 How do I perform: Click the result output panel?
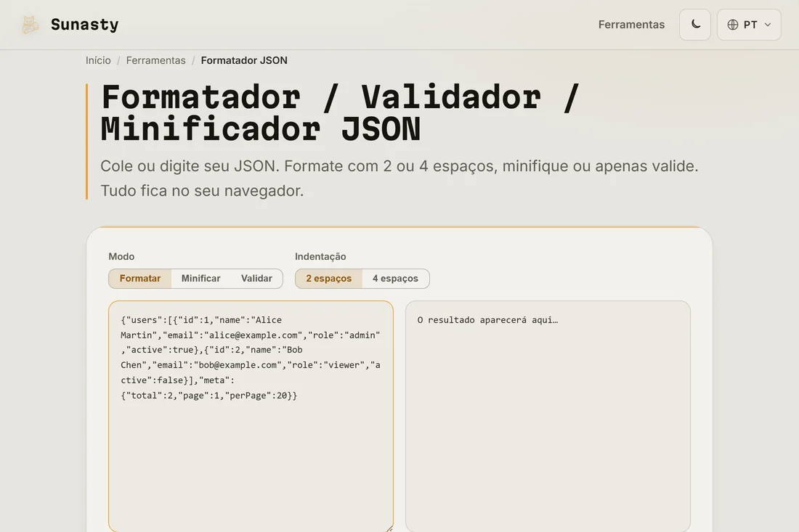[x=548, y=416]
